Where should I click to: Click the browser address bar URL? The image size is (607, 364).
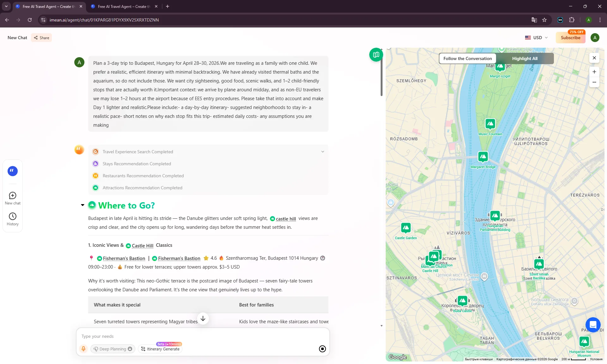click(104, 20)
